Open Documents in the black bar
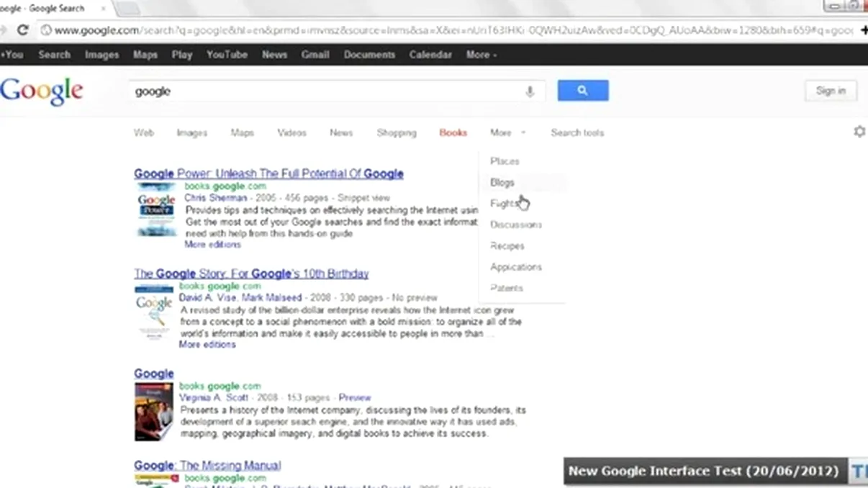Viewport: 868px width, 488px height. (369, 55)
